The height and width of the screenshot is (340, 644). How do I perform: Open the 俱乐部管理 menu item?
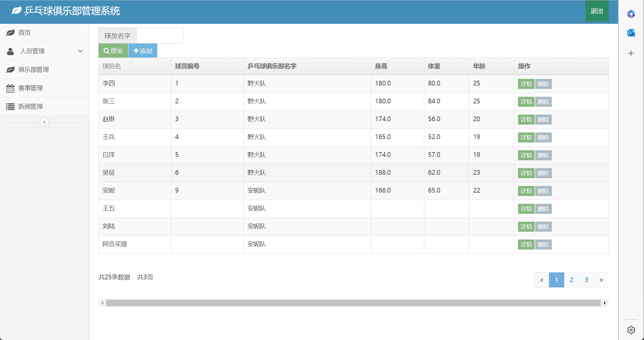[33, 70]
